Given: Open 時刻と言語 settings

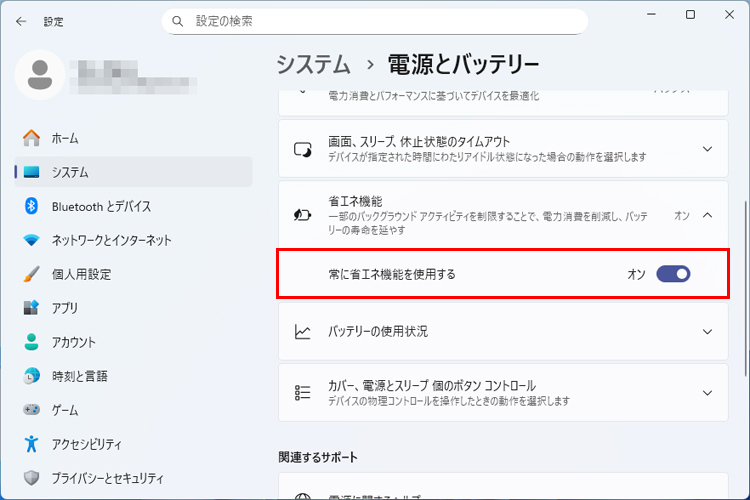Looking at the screenshot, I should pyautogui.click(x=80, y=376).
